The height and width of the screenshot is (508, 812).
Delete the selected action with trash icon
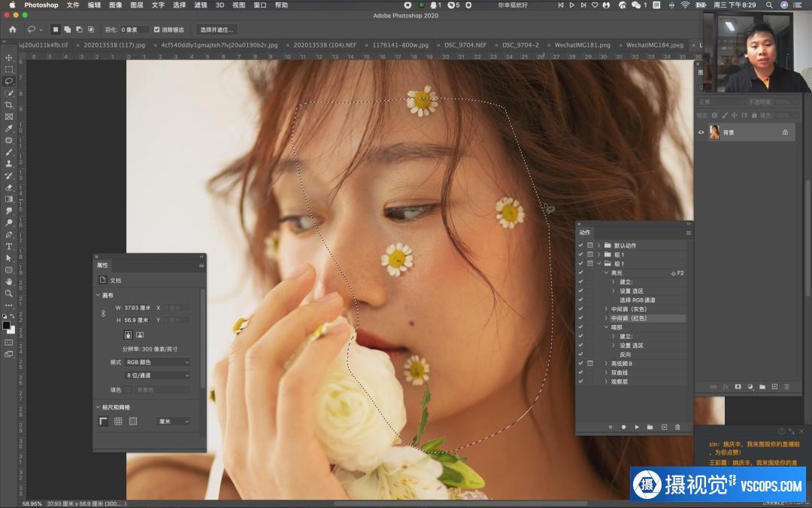(677, 427)
